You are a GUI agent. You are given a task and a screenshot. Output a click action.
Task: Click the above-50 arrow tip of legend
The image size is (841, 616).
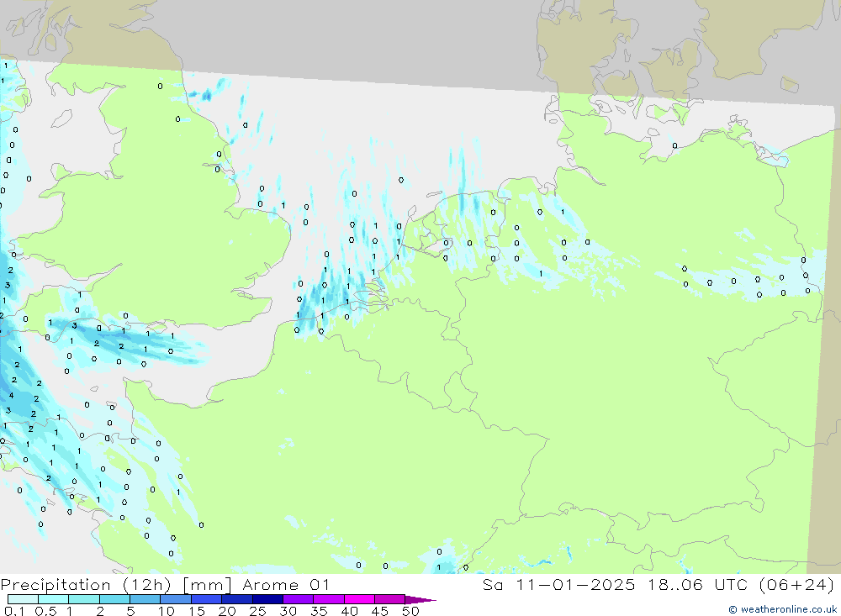pos(420,600)
